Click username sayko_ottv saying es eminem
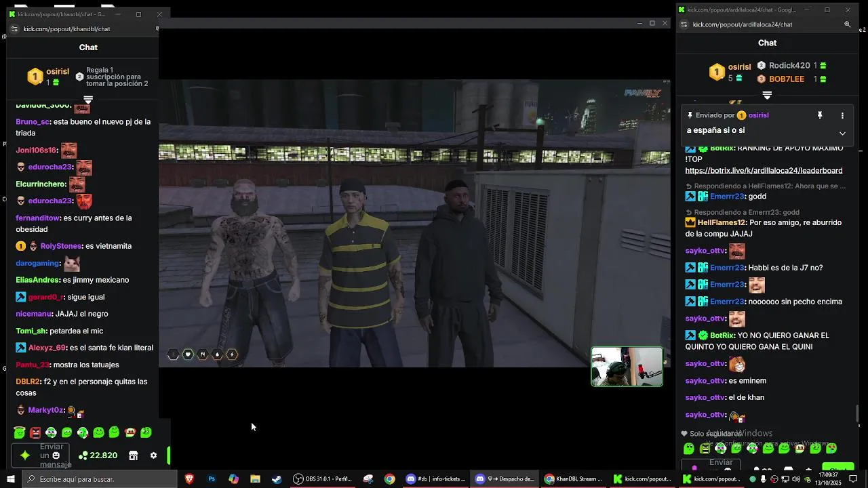The height and width of the screenshot is (488, 868). tap(705, 381)
